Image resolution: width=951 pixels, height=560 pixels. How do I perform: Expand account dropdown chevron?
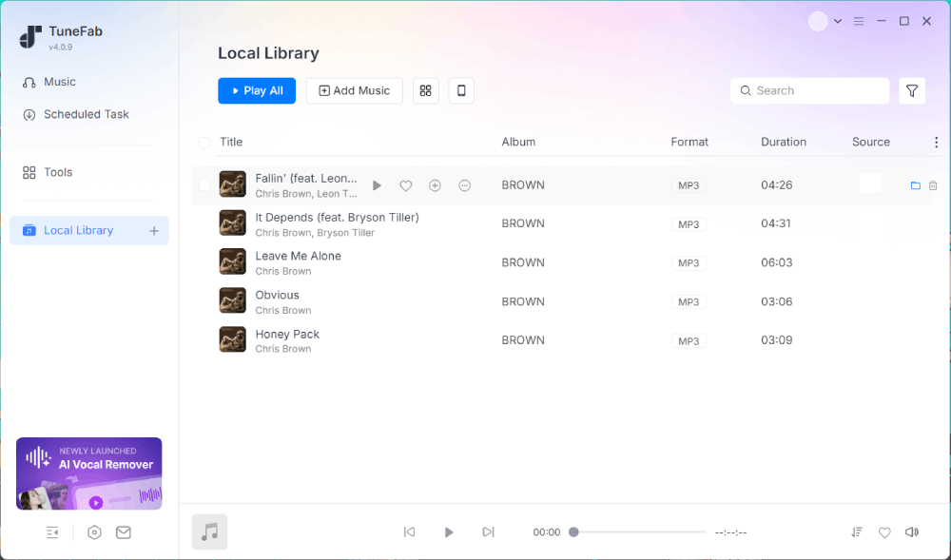[x=838, y=21]
